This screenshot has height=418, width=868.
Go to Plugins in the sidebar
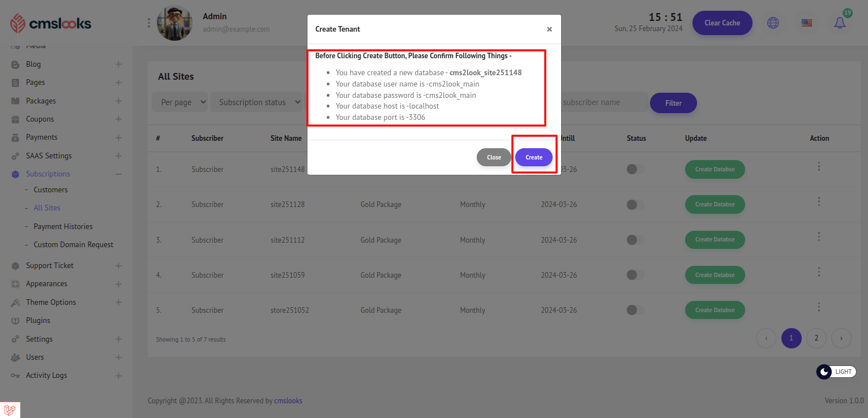[x=38, y=320]
